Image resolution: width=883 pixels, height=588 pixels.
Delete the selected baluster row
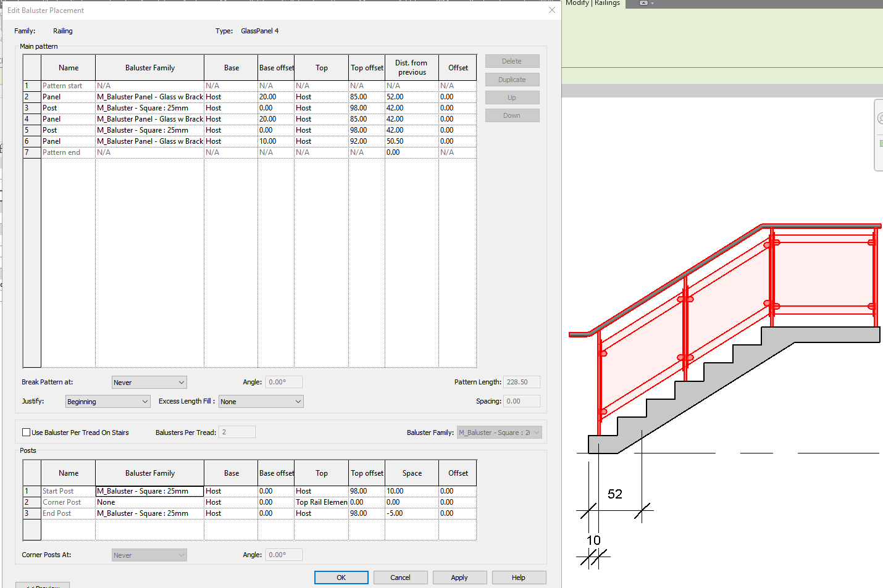[512, 60]
